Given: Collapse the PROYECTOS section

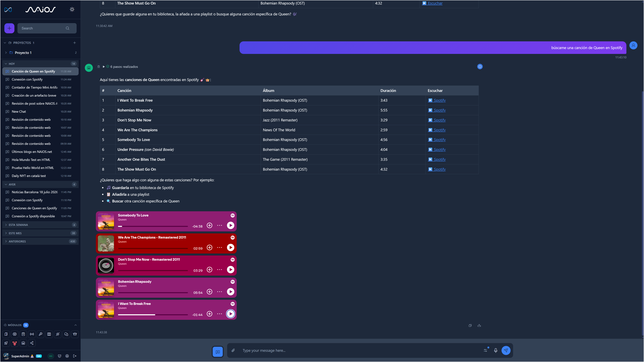Looking at the screenshot, I should [5, 43].
